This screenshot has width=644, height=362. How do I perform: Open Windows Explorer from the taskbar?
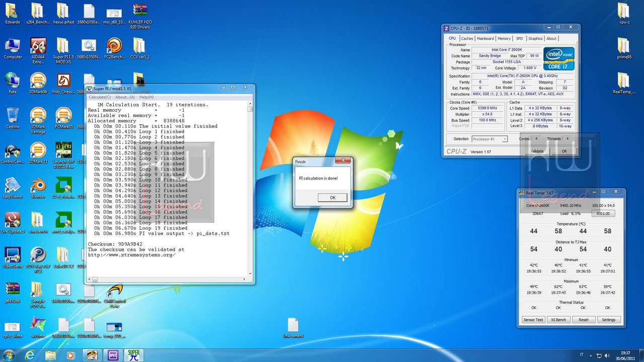50,355
